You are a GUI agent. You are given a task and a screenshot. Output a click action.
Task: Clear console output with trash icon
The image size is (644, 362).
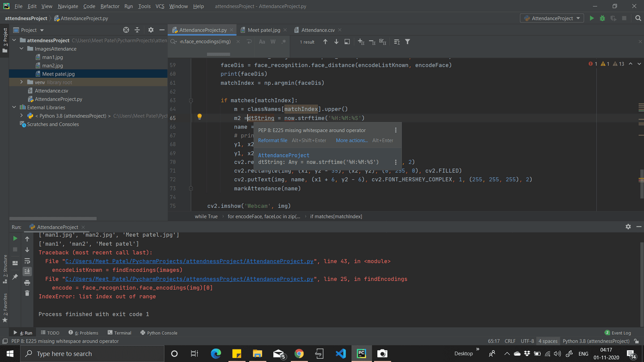(x=27, y=293)
